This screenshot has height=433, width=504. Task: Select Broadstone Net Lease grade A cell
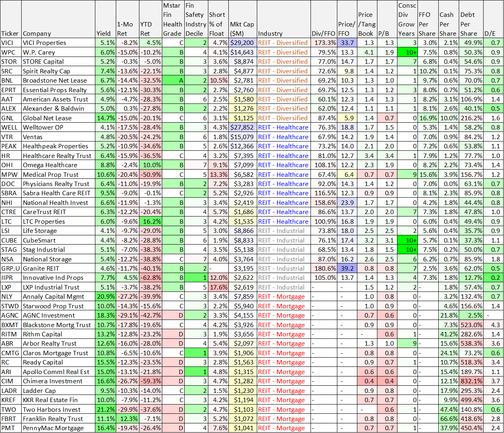coord(173,81)
